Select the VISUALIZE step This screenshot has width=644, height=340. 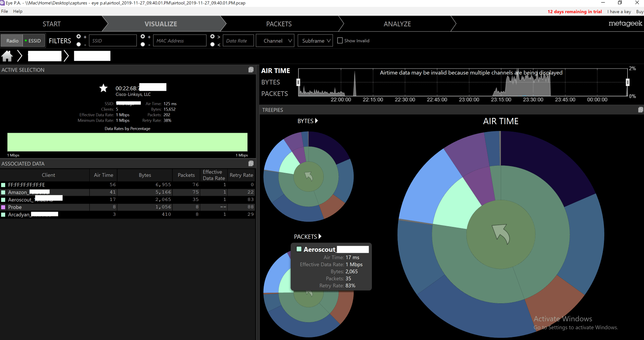click(x=161, y=24)
